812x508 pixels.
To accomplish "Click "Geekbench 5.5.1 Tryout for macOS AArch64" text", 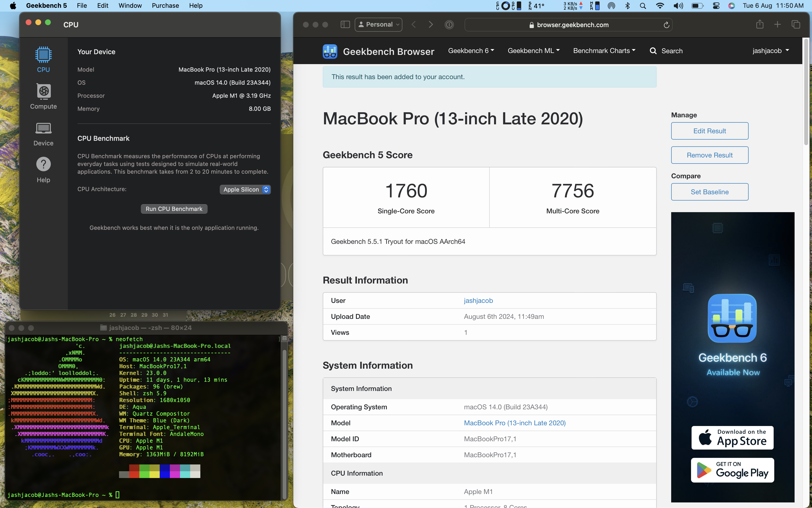I will (x=398, y=241).
